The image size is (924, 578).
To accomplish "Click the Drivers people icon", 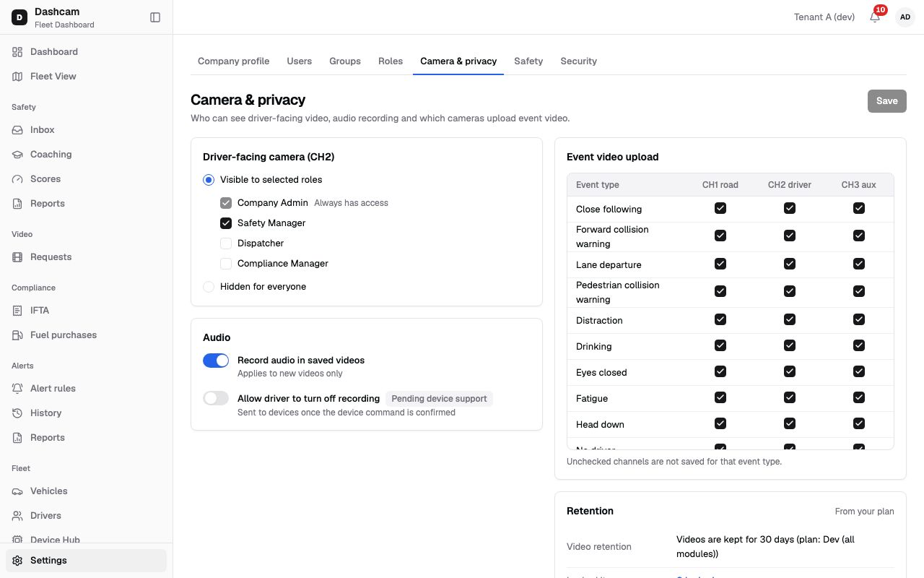I will tap(17, 516).
